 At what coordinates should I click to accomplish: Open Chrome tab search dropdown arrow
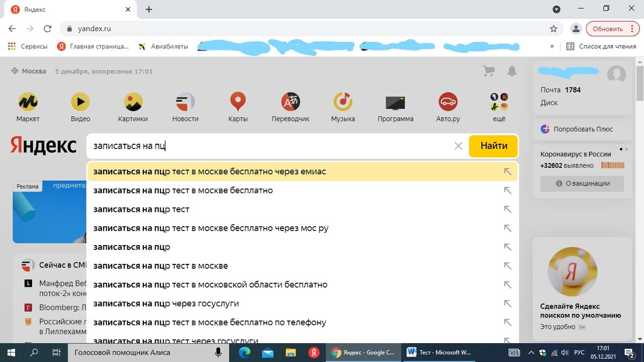557,9
